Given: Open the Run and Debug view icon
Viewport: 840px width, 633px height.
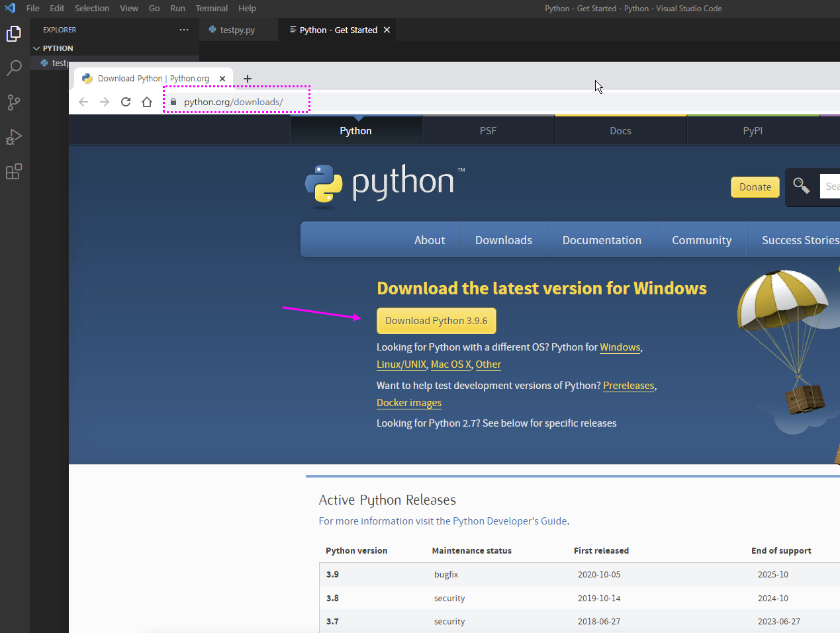Looking at the screenshot, I should pyautogui.click(x=14, y=137).
